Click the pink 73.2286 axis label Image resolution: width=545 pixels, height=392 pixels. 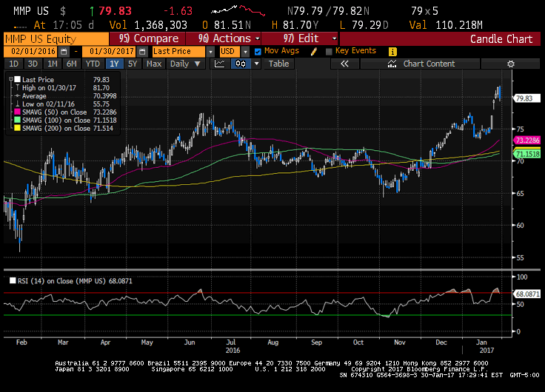[527, 141]
